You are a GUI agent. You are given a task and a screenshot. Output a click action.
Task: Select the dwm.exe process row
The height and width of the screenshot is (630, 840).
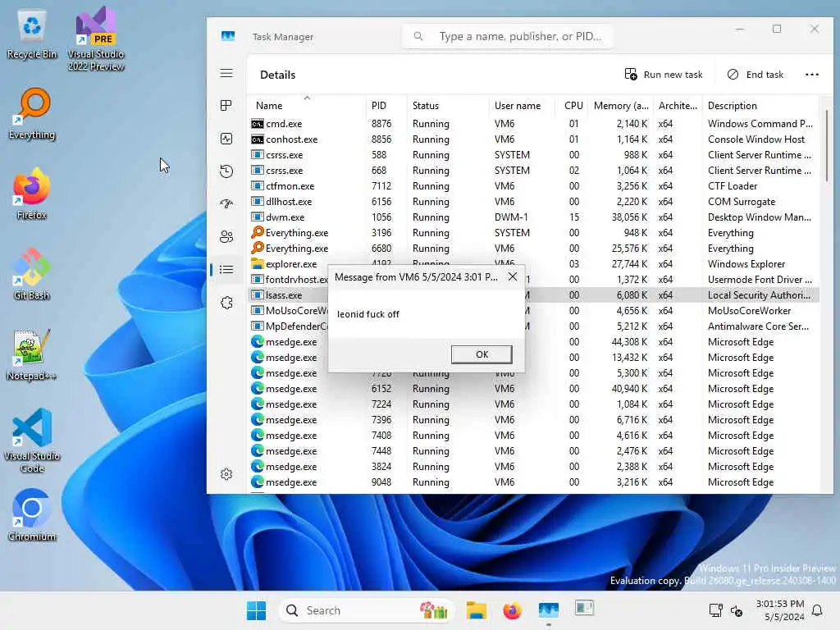[x=533, y=217]
